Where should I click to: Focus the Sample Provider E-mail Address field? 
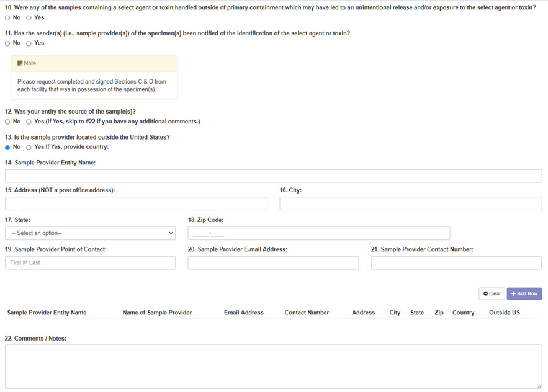coord(273,263)
